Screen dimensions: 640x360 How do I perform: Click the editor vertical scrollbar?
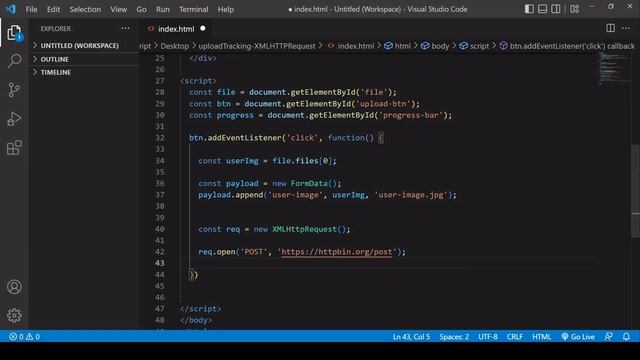(636, 191)
